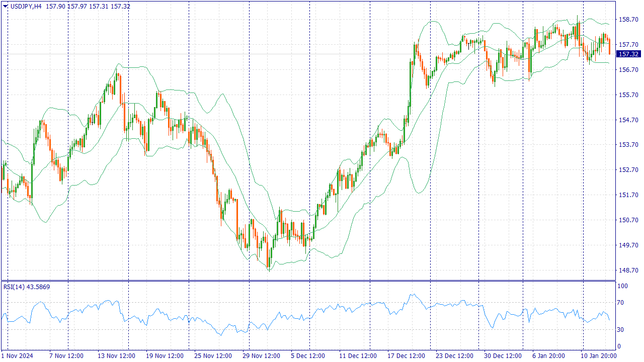Click the OHLC values in chart header

tap(88, 6)
